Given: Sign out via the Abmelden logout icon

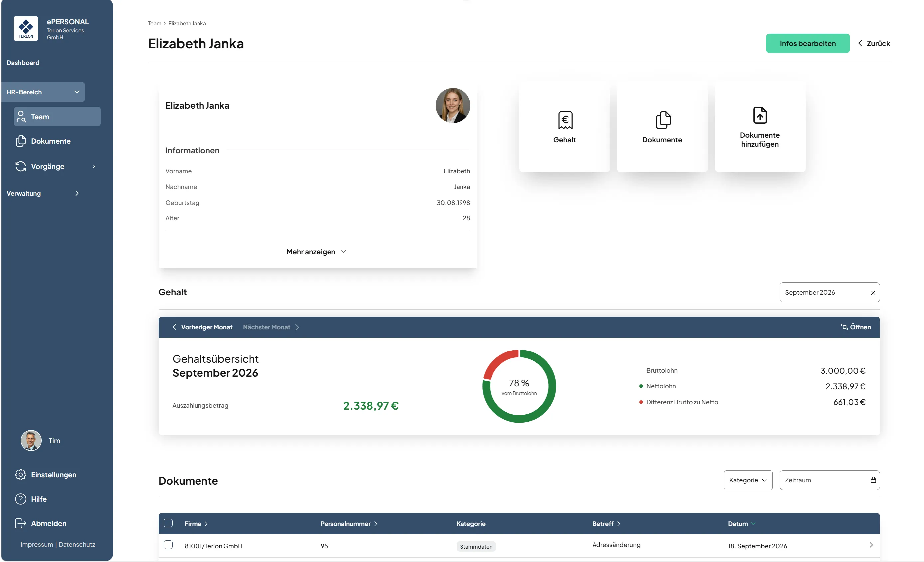Looking at the screenshot, I should pos(21,523).
